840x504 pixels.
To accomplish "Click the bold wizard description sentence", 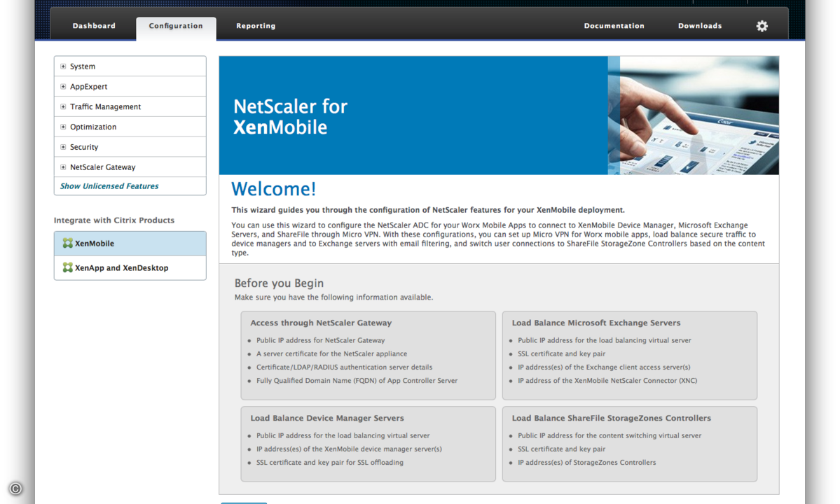I will [428, 210].
